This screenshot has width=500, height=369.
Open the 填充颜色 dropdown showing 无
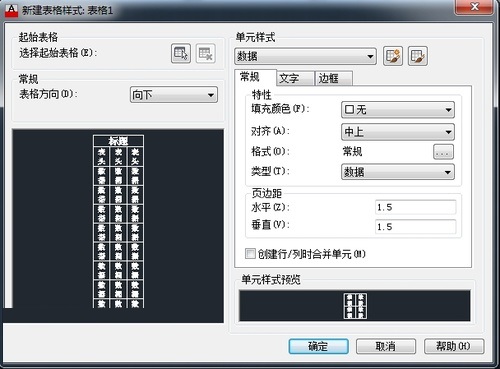pyautogui.click(x=398, y=110)
